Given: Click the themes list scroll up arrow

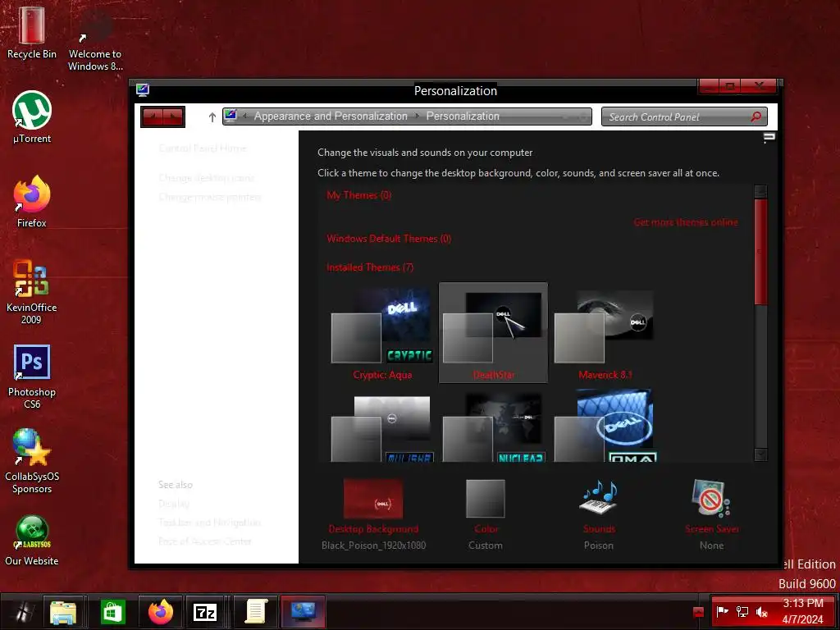Looking at the screenshot, I should point(760,191).
